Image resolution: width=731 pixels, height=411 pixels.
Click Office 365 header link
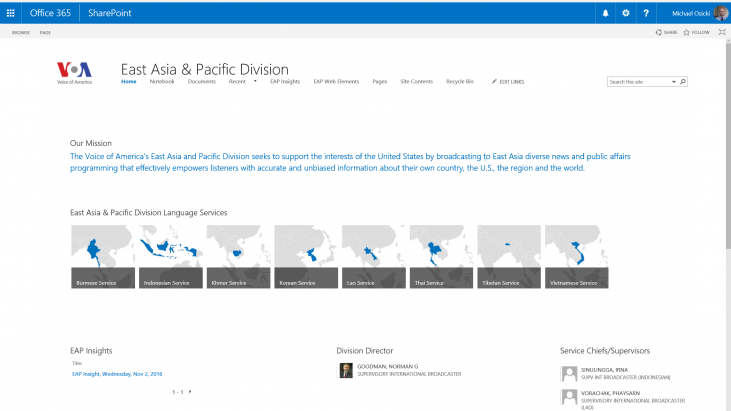pos(50,13)
